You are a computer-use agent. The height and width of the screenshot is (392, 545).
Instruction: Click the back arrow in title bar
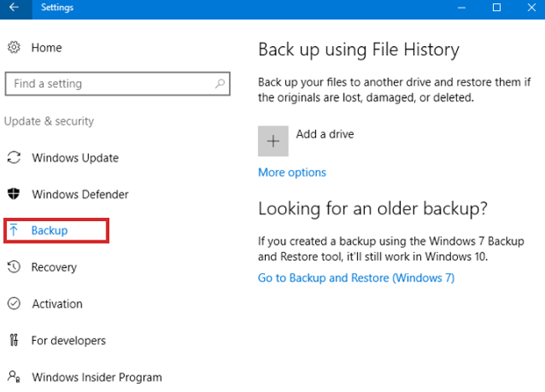point(13,8)
